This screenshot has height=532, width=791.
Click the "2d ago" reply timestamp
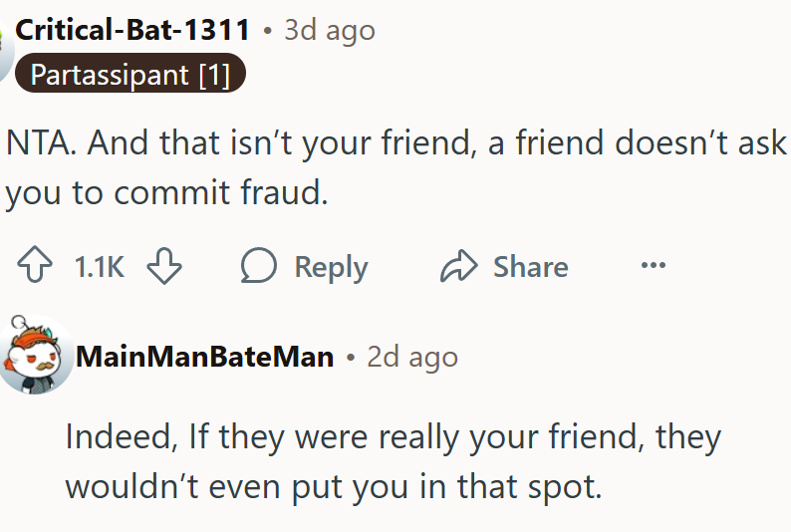tap(412, 357)
